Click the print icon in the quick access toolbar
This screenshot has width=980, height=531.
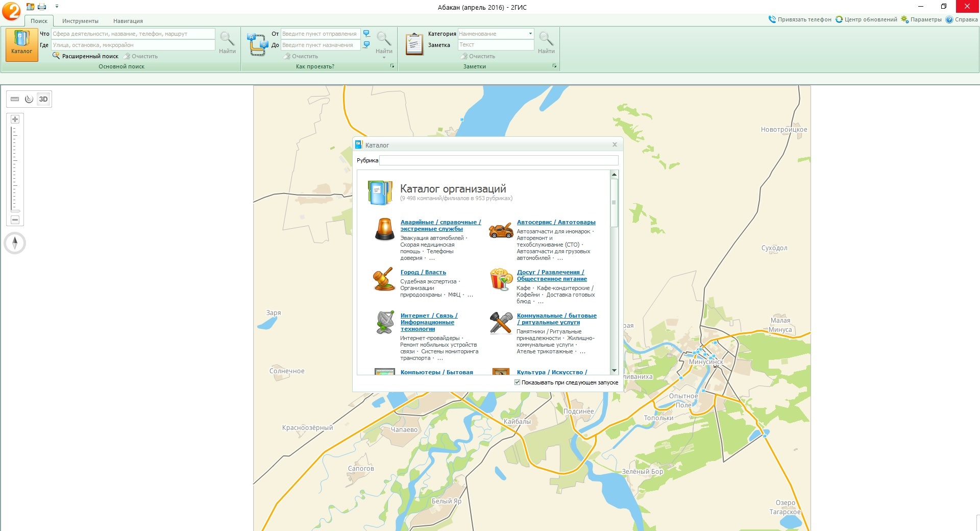coord(42,7)
